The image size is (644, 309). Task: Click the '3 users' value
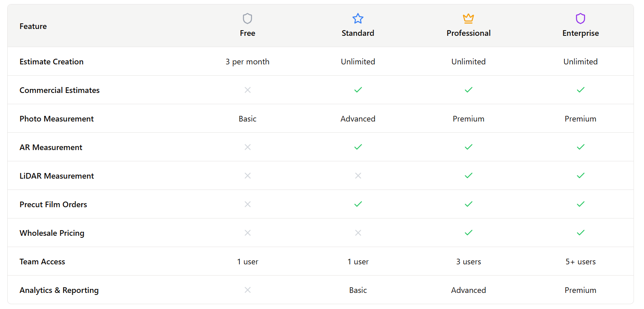468,262
